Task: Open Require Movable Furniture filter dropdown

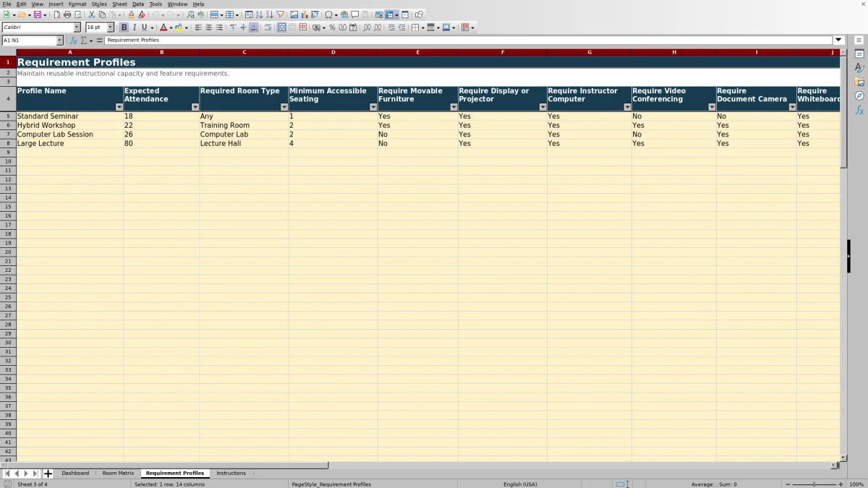Action: coord(454,107)
